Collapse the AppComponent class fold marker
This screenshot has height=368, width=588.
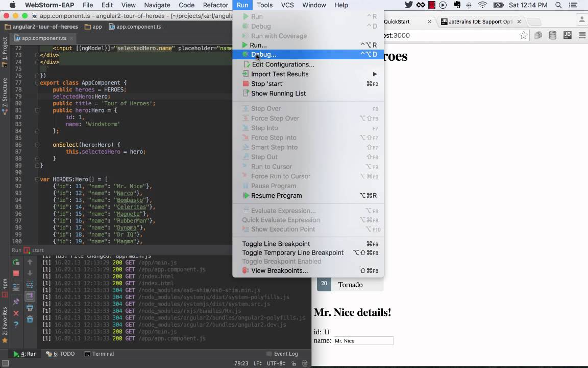(x=37, y=83)
